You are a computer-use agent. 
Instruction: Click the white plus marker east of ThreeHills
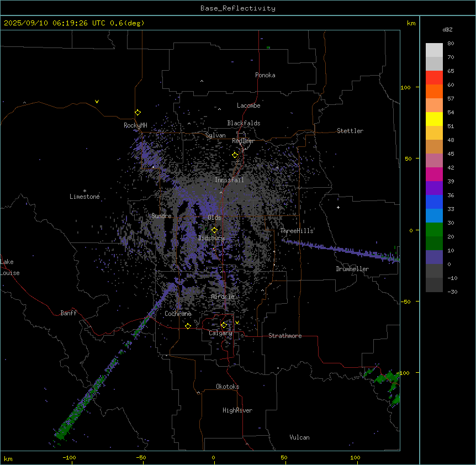click(338, 207)
